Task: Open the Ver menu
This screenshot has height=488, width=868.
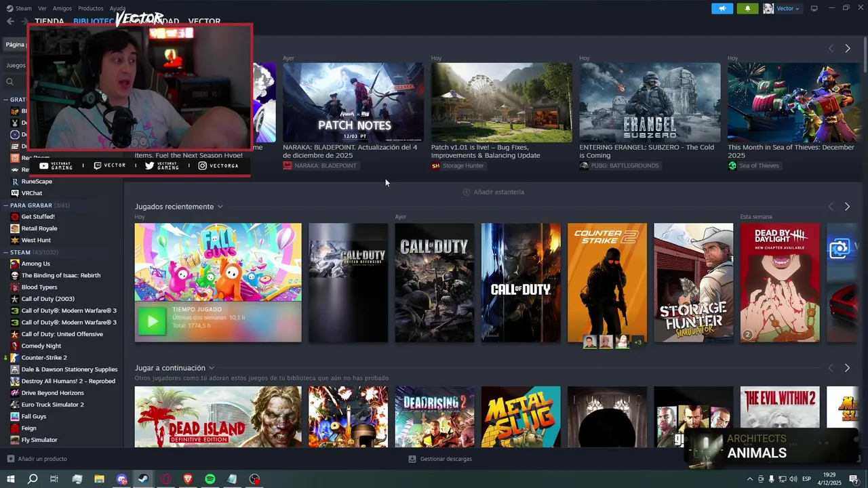Action: click(x=42, y=8)
